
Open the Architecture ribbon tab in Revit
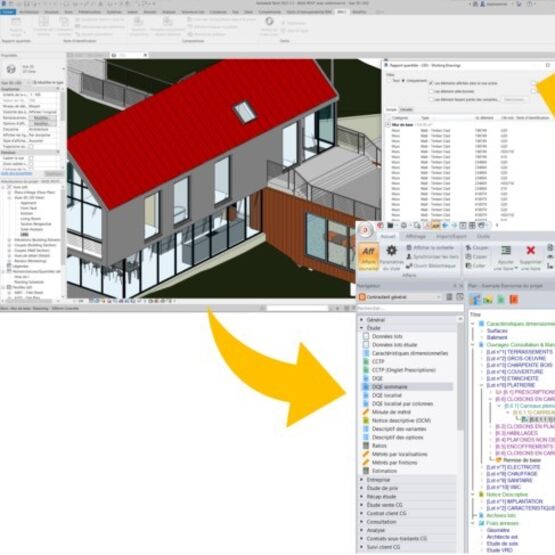(x=29, y=12)
